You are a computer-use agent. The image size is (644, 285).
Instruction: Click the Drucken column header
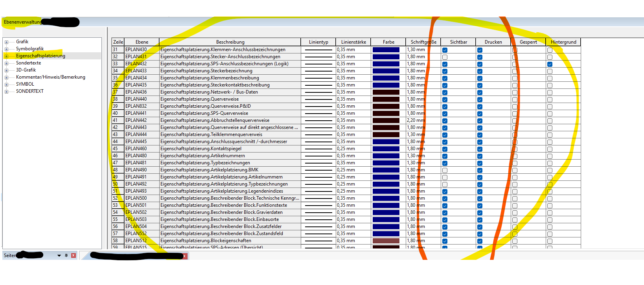[x=493, y=42]
